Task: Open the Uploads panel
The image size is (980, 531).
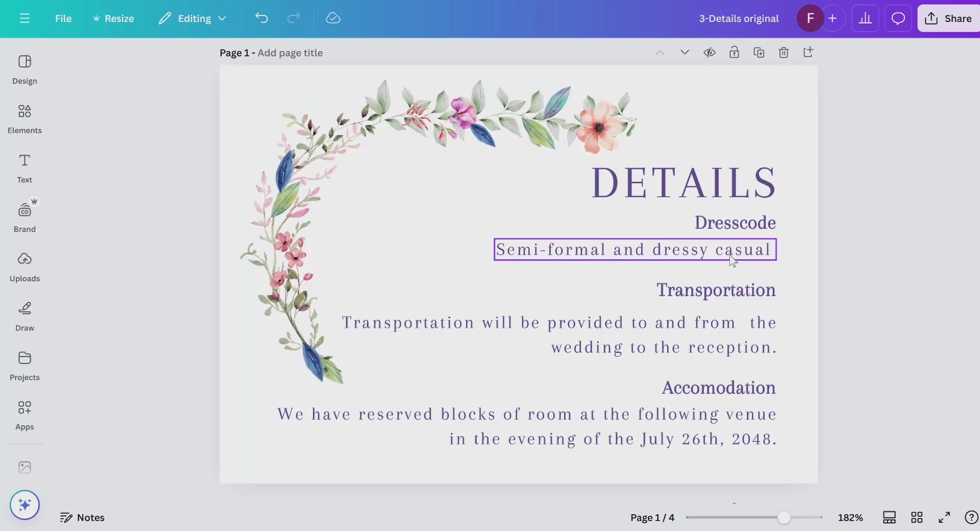Action: coord(24,267)
